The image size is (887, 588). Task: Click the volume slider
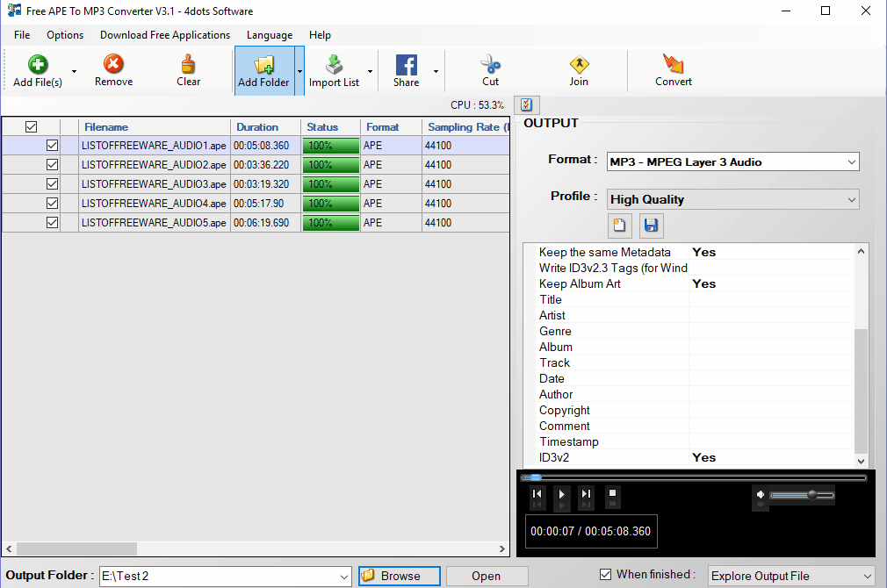(802, 495)
